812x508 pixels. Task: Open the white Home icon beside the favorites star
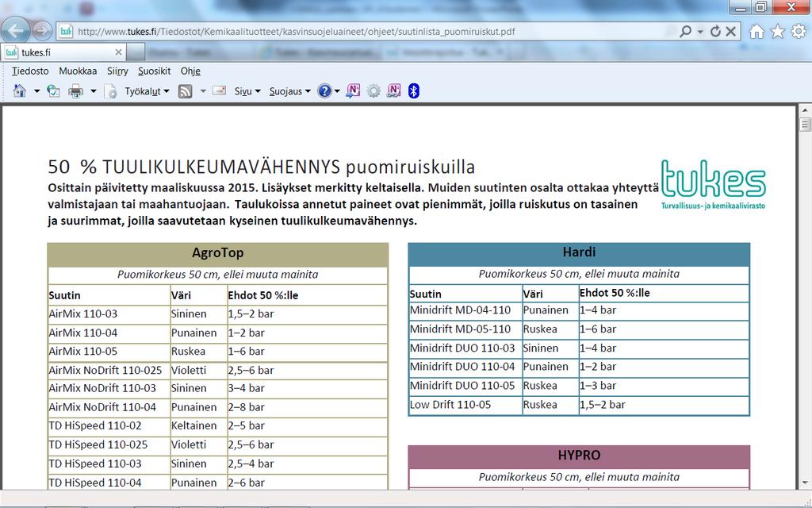click(756, 32)
